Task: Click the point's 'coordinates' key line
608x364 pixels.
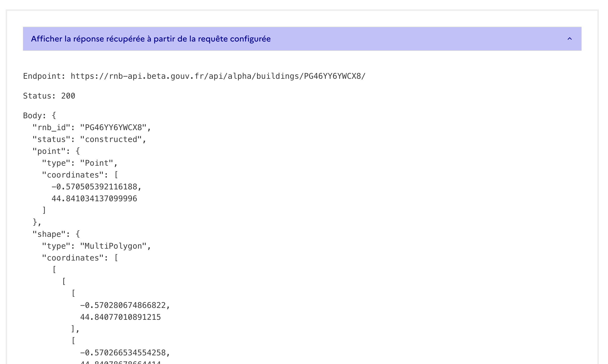Action: 80,175
